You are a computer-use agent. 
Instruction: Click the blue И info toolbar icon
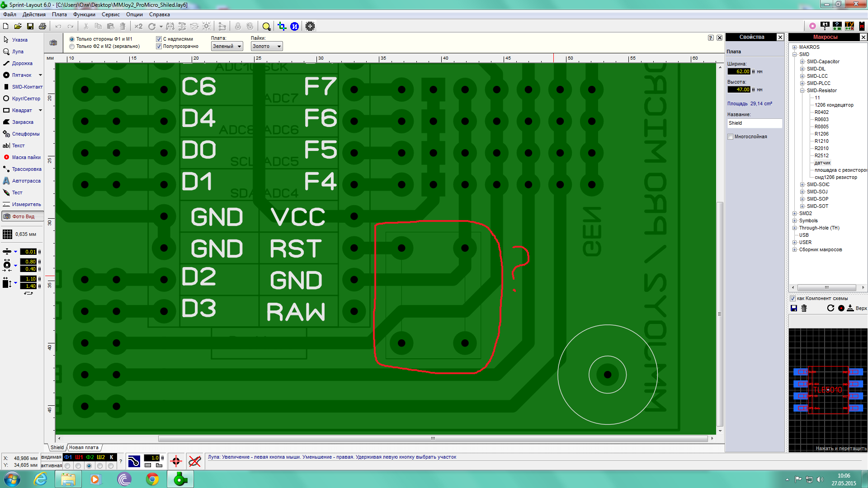(x=295, y=26)
